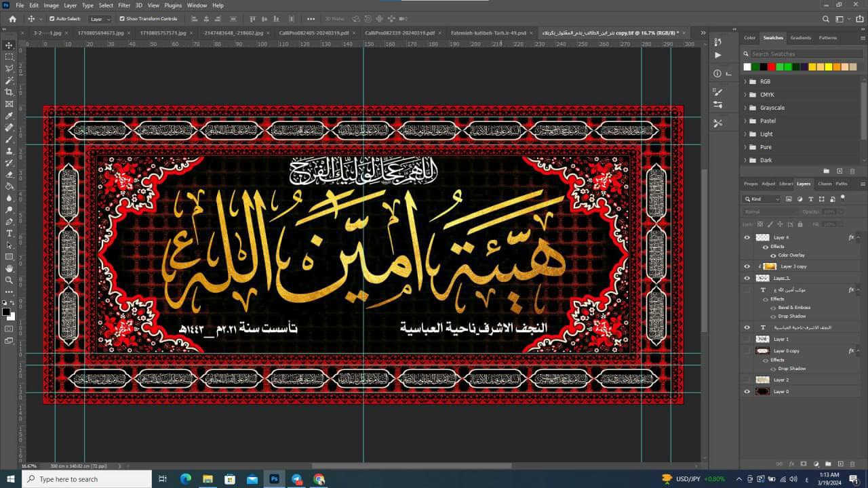Viewport: 868px width, 488px height.
Task: Select the Horizontal Type tool
Action: 9,233
